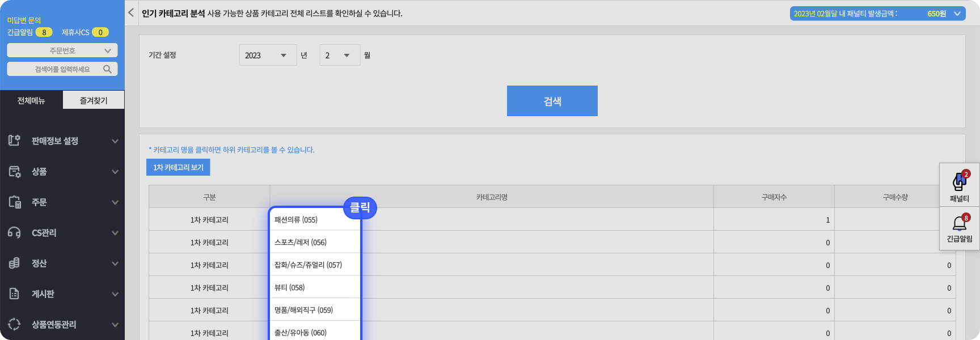Click the 판매정보 설정 sidebar icon
980x340 pixels.
(14, 141)
